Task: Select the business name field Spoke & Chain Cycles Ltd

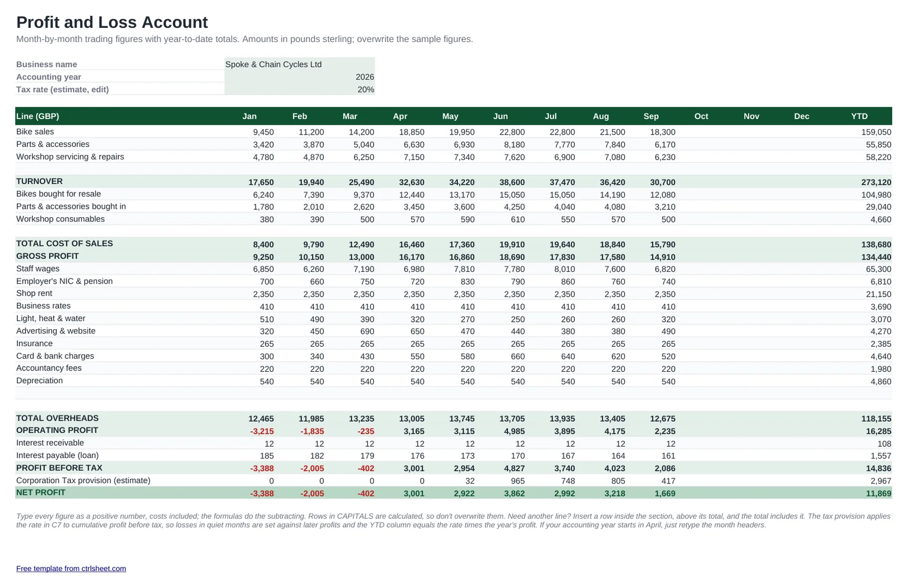Action: pos(300,64)
